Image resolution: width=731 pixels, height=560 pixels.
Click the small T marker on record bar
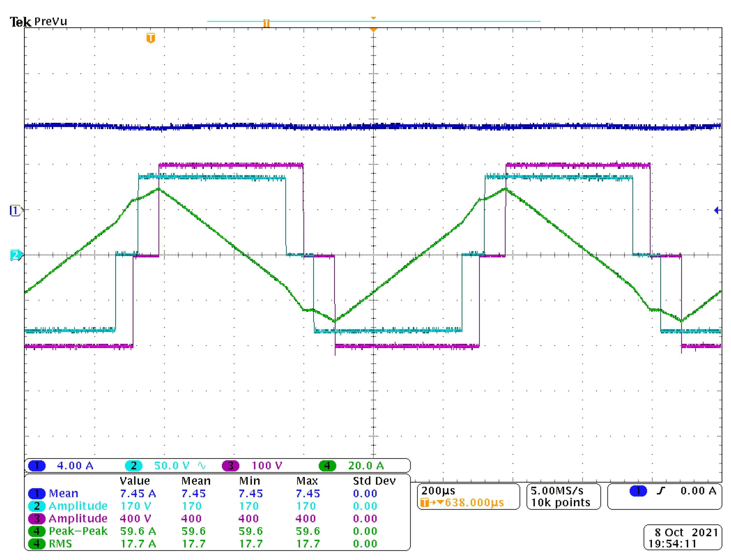tap(266, 23)
